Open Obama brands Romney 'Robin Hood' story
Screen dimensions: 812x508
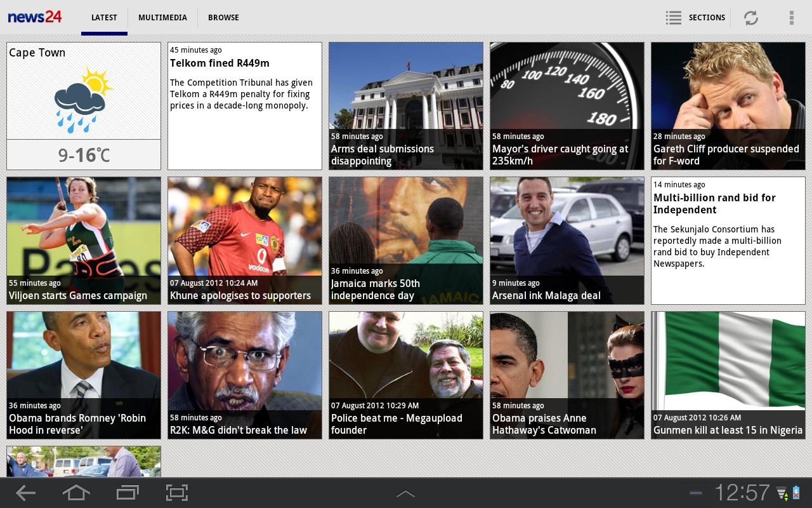(x=84, y=375)
